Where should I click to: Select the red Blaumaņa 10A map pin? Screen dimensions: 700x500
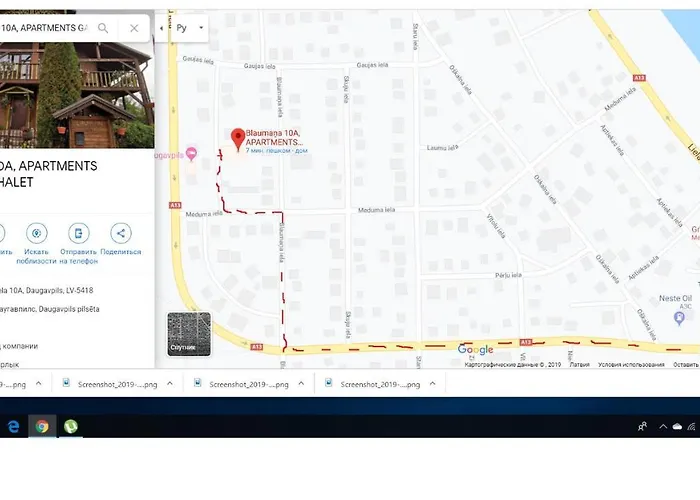238,139
